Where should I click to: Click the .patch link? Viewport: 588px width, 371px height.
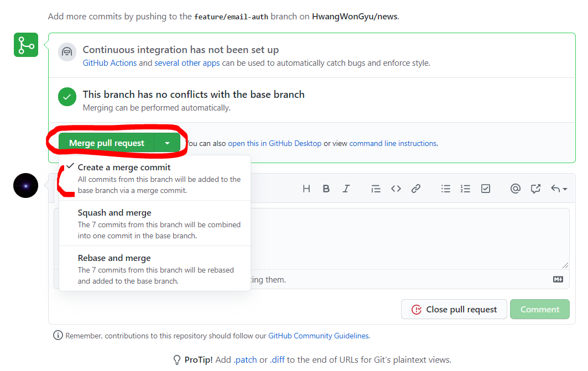(245, 360)
